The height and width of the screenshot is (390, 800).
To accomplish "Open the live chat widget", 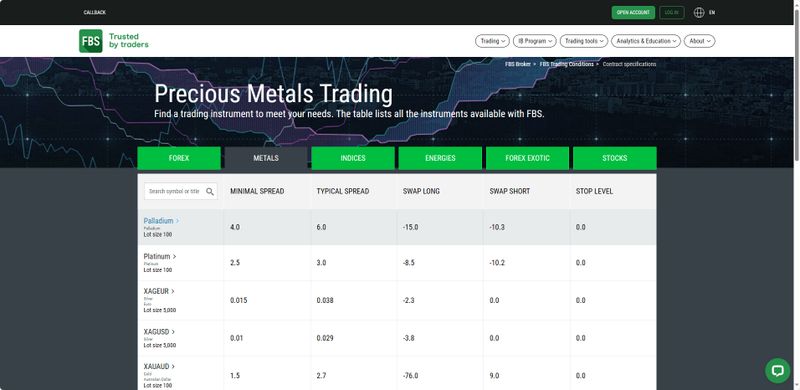I will (x=777, y=370).
